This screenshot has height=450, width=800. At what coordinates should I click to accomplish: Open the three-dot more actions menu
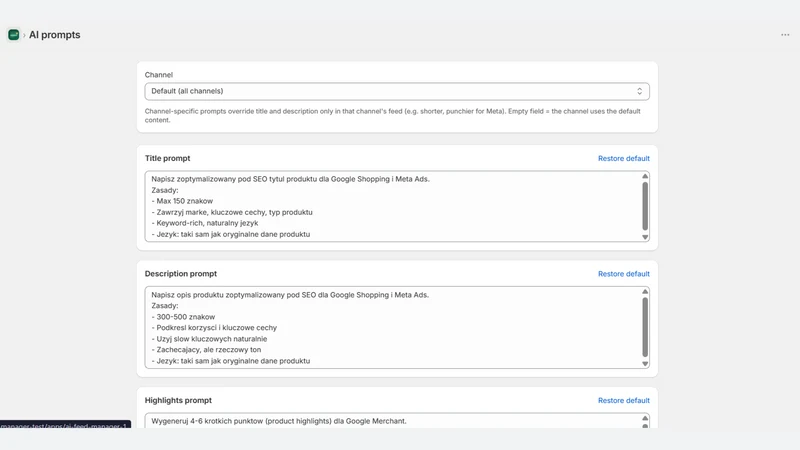tap(785, 35)
